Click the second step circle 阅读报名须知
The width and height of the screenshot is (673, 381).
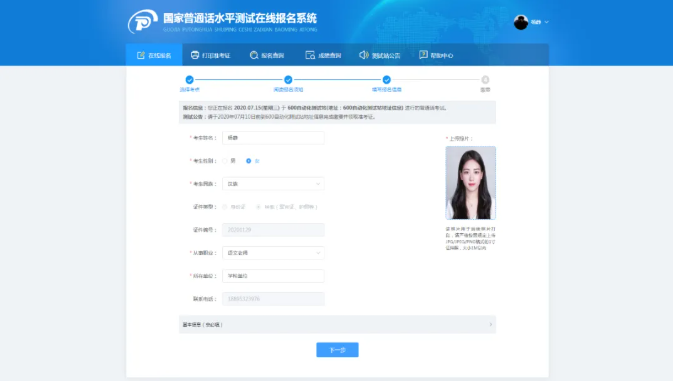coord(288,79)
